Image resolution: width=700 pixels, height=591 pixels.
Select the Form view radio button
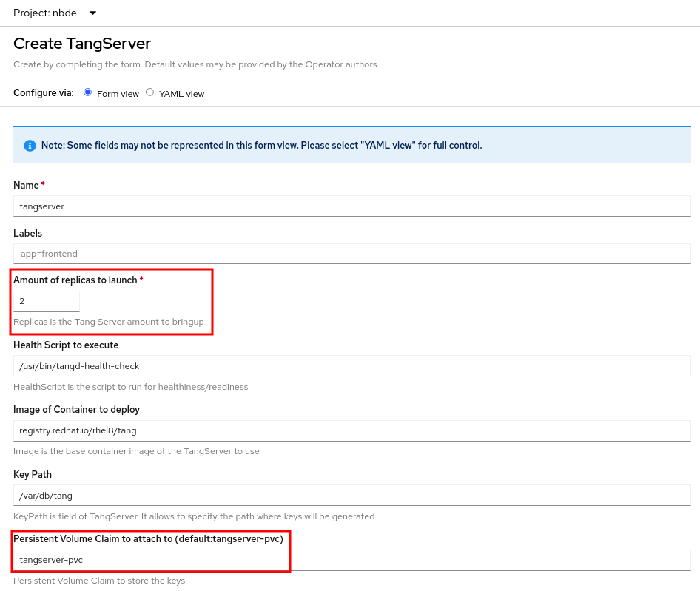coord(87,92)
